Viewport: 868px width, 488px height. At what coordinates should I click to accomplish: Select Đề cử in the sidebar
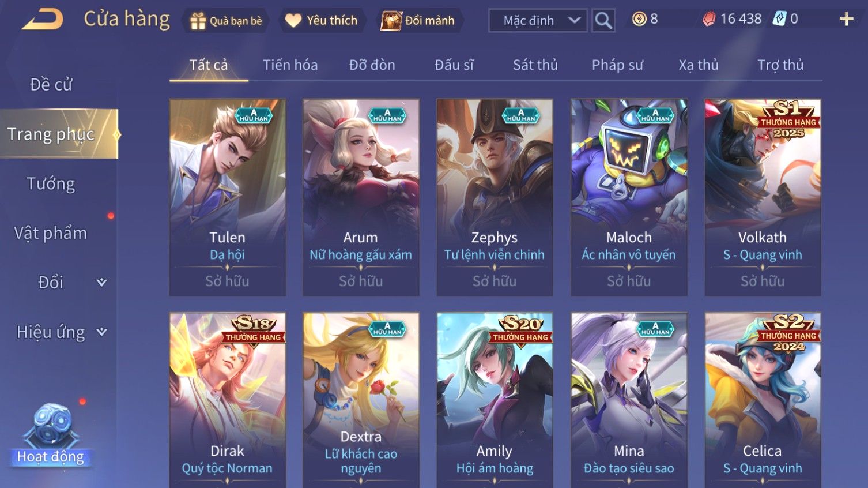[51, 85]
